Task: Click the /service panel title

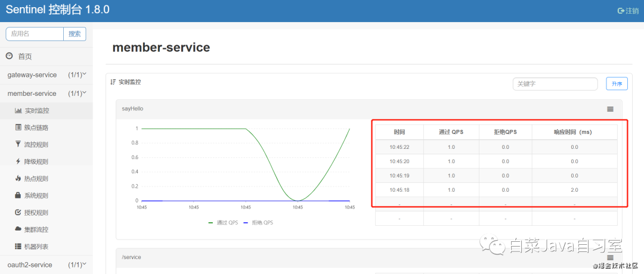Action: click(131, 257)
